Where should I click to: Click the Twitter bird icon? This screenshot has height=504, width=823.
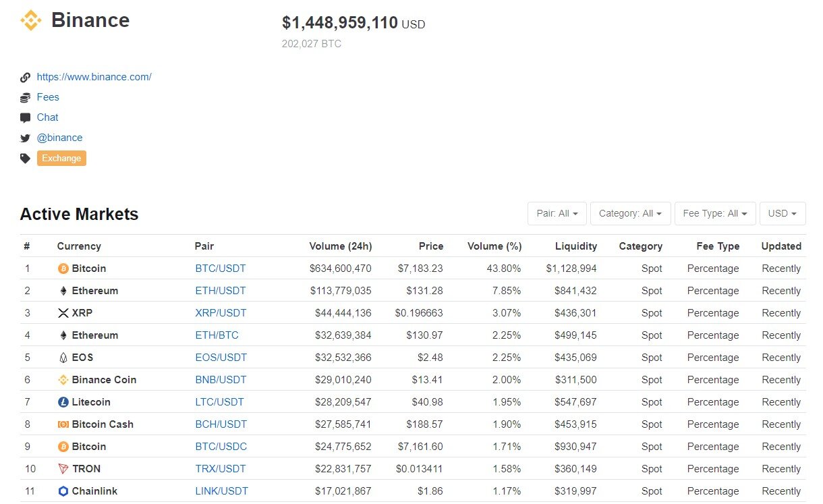[26, 138]
